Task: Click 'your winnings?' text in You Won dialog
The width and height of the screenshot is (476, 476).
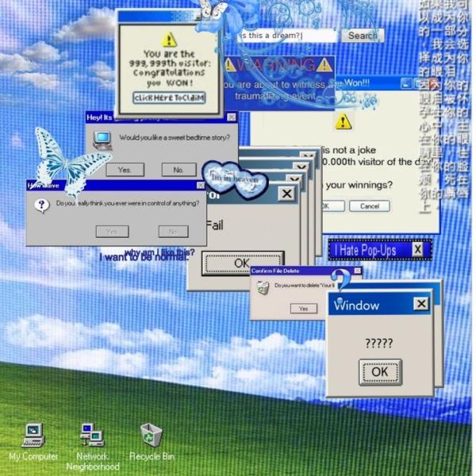Action: pos(359,185)
